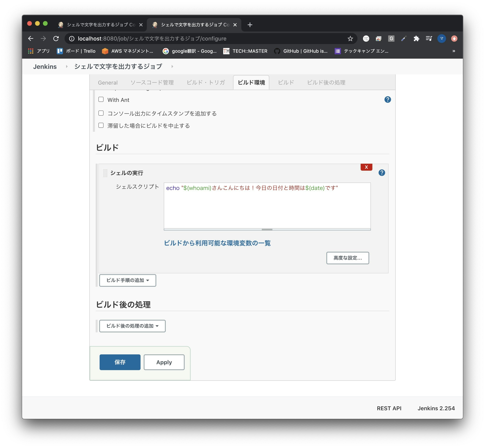Click the drag handle beside シェルの実行
The width and height of the screenshot is (485, 448).
[105, 173]
